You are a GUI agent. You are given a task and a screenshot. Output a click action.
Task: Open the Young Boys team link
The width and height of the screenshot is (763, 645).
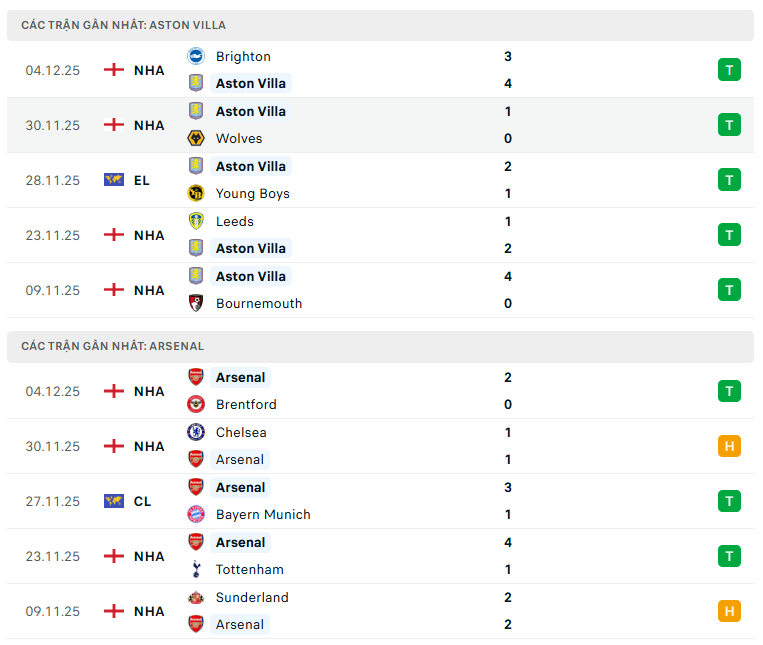point(253,194)
